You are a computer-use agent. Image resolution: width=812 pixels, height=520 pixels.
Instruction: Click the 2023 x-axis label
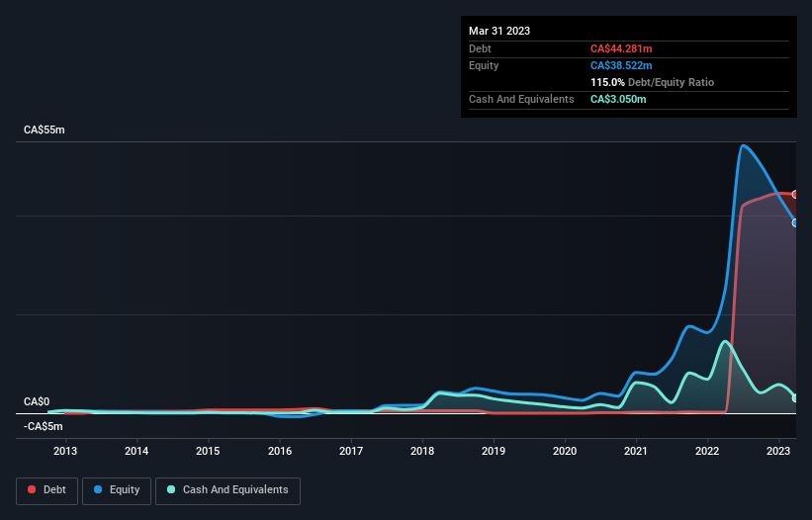pyautogui.click(x=778, y=451)
